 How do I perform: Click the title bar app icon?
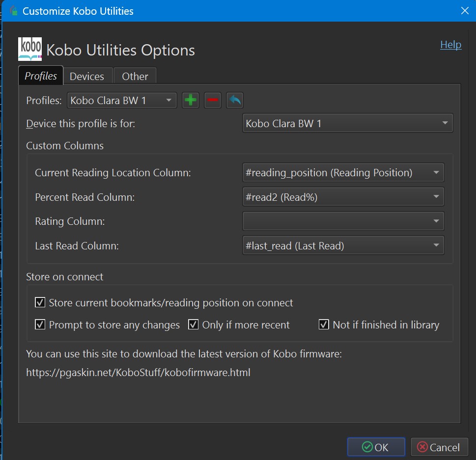point(14,11)
